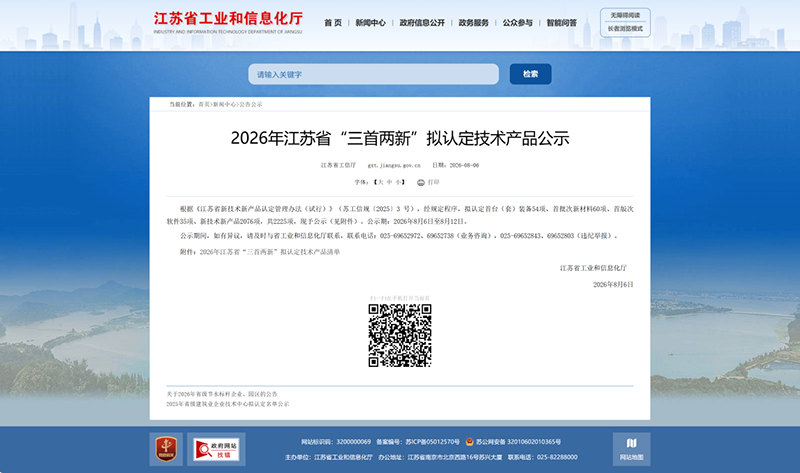Follow the 公告公示 breadcrumb link
The width and height of the screenshot is (800, 473).
coord(251,104)
